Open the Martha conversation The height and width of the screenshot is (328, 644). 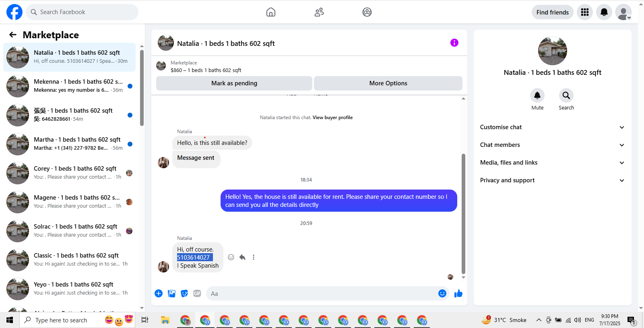(x=70, y=144)
